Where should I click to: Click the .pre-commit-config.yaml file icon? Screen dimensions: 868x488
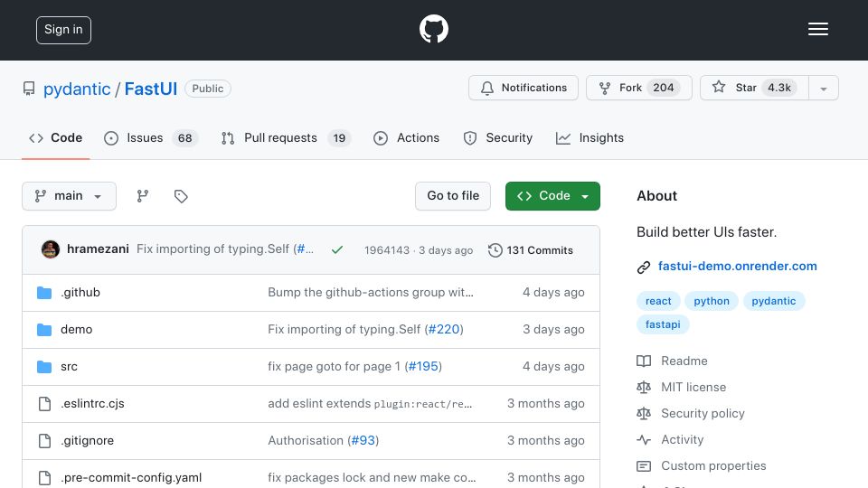[x=44, y=477]
